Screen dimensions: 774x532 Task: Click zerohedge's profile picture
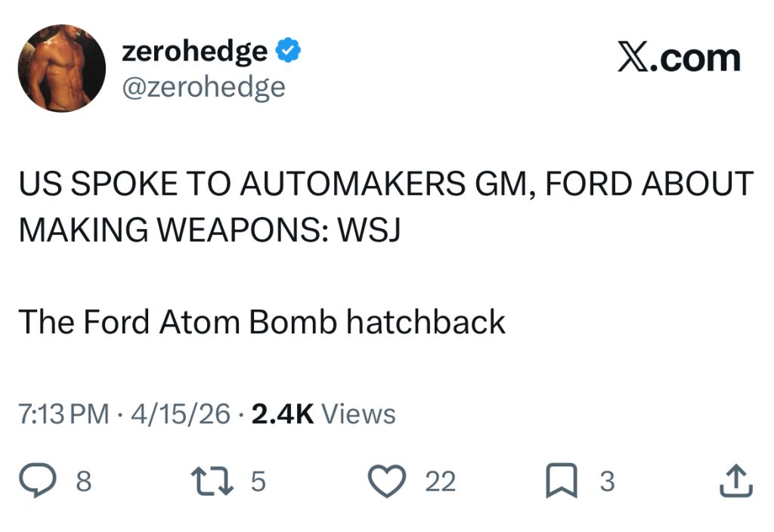point(60,66)
